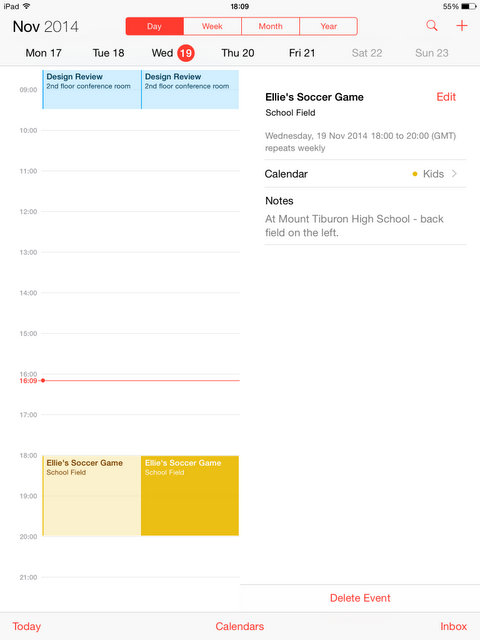Open the Inbox
The height and width of the screenshot is (640, 480).
click(453, 626)
